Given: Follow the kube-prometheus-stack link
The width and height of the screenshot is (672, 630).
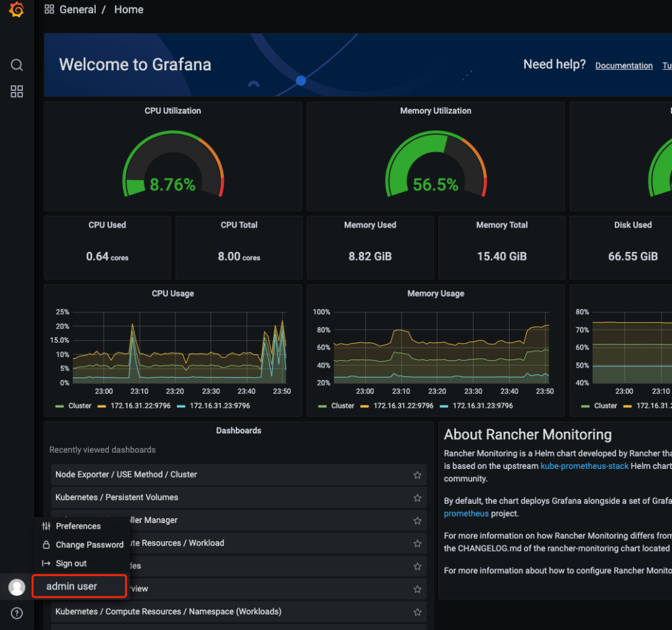Looking at the screenshot, I should [x=584, y=466].
